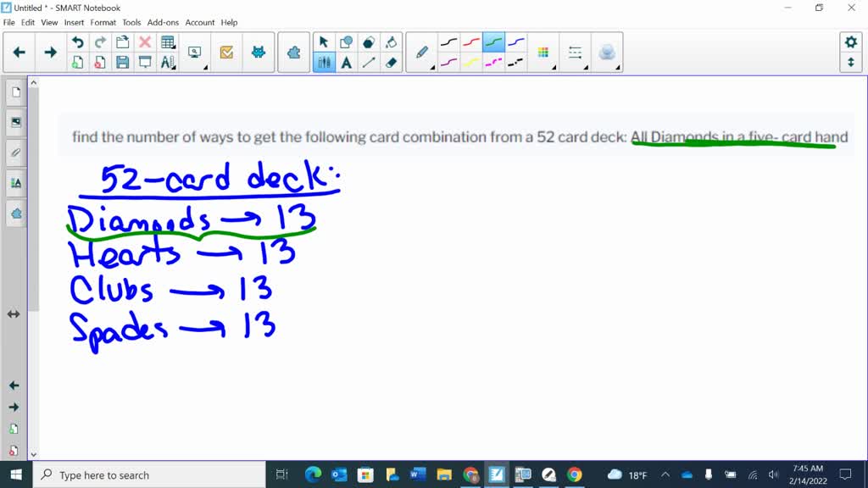Open the Format menu
The height and width of the screenshot is (488, 868).
click(103, 23)
